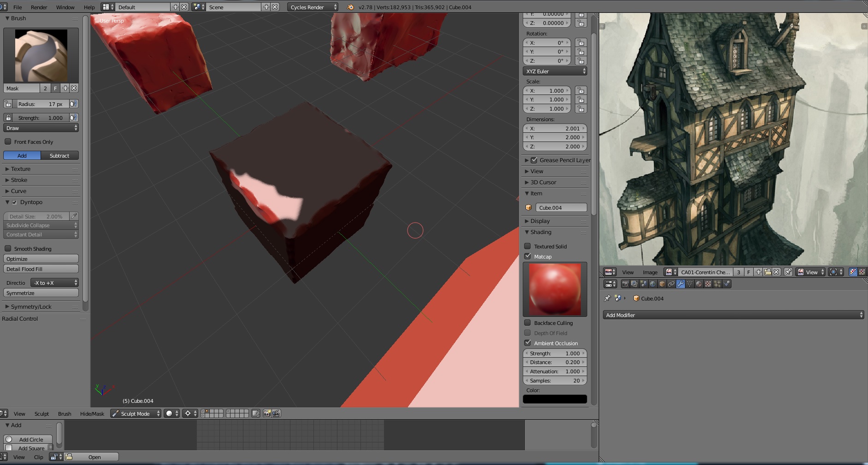This screenshot has width=868, height=465.
Task: Open the Hide/Mask menu
Action: [x=92, y=414]
